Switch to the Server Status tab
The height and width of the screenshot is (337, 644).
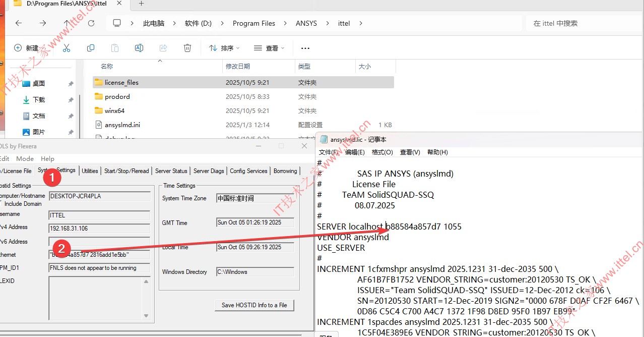pos(171,171)
